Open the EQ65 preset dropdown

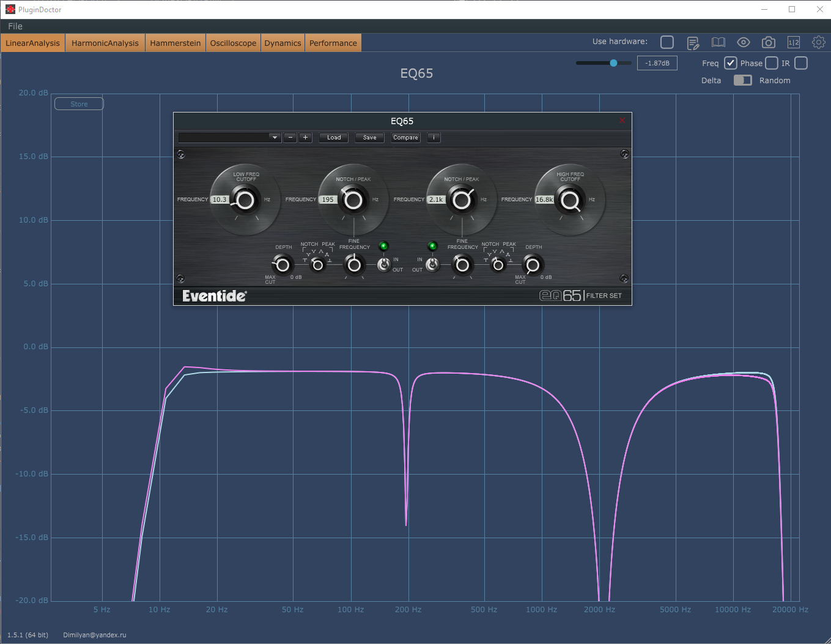click(x=229, y=138)
